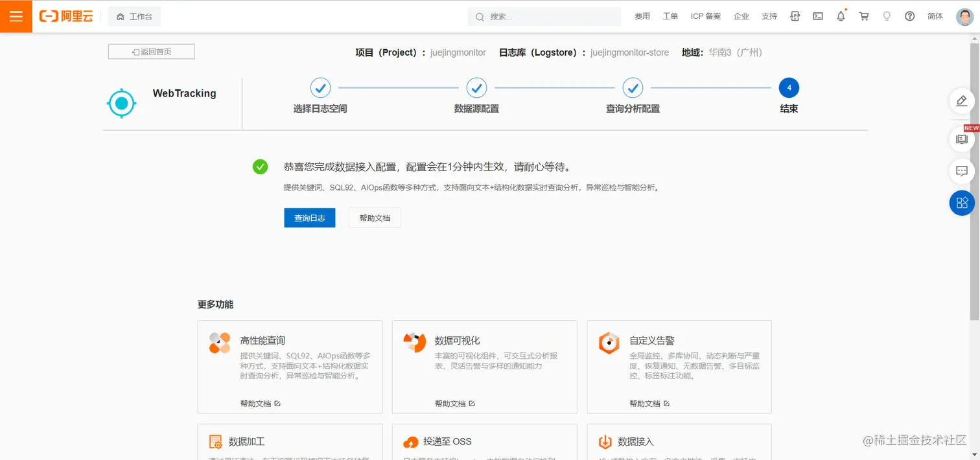Click the 投递至 OSS card title

[447, 441]
